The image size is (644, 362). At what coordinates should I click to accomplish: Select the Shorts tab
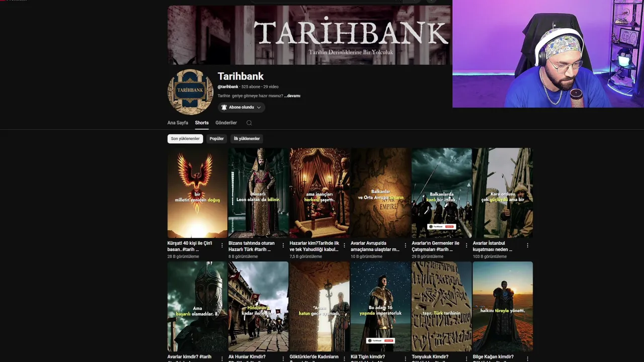click(x=202, y=123)
